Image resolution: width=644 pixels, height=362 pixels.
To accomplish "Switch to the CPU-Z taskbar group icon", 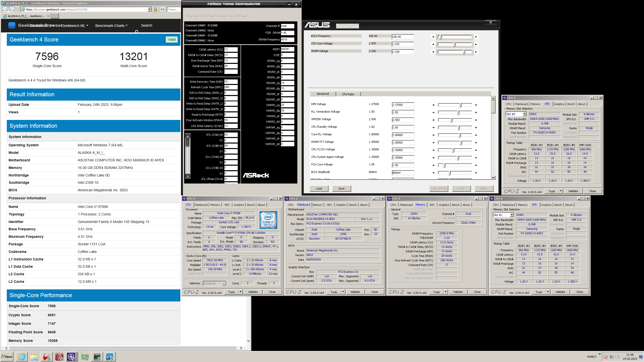I will coord(71,356).
